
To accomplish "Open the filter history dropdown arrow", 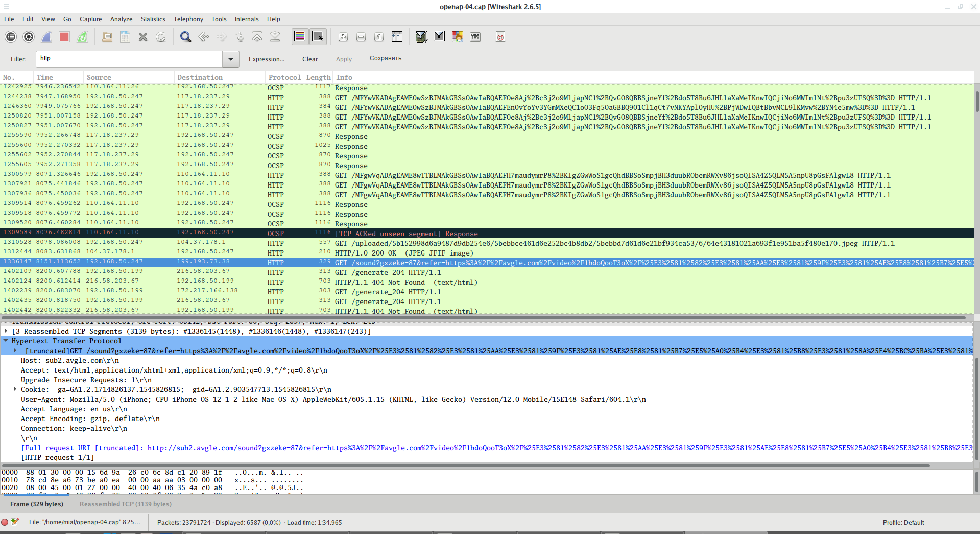I will 231,59.
